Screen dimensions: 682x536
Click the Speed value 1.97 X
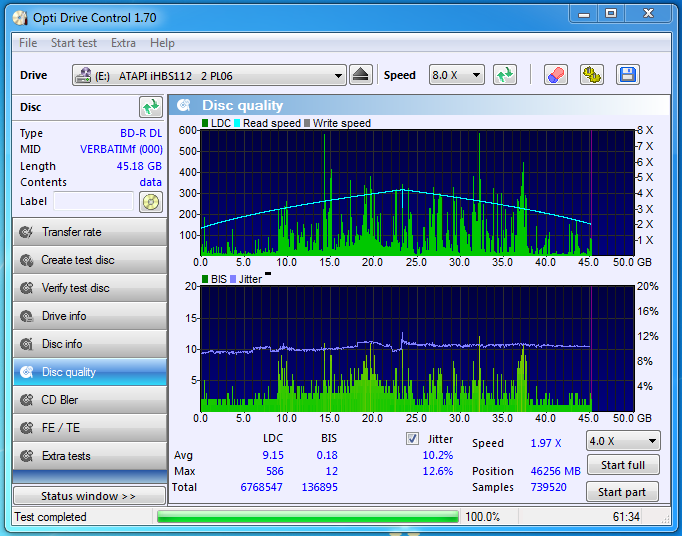(x=546, y=443)
